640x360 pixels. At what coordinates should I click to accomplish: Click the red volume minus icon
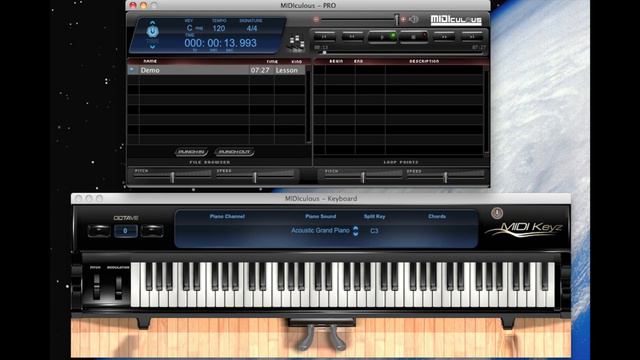(316, 19)
